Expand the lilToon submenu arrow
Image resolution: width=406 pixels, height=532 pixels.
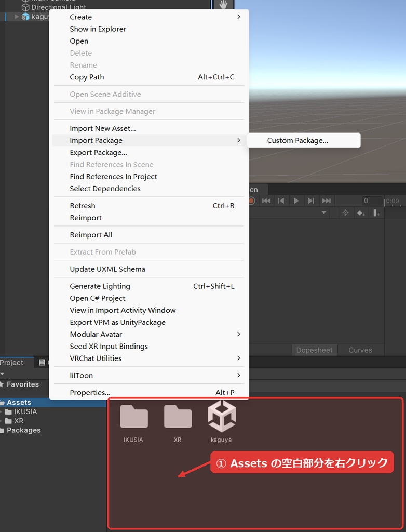[x=239, y=375]
